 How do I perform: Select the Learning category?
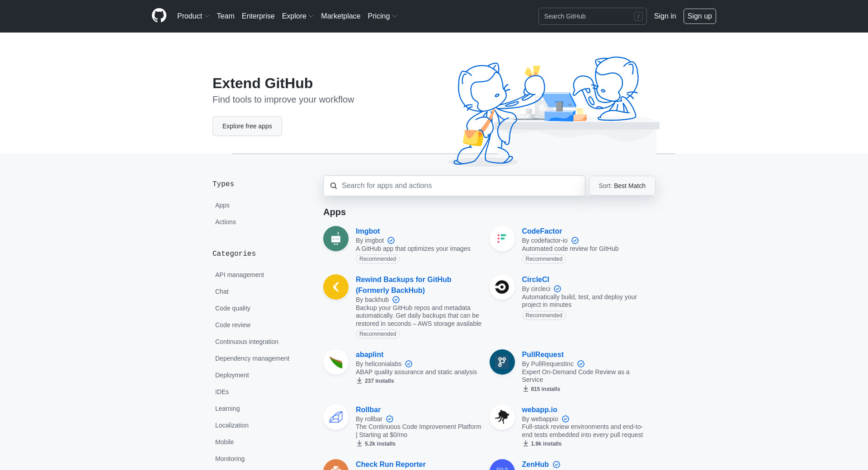click(x=227, y=409)
